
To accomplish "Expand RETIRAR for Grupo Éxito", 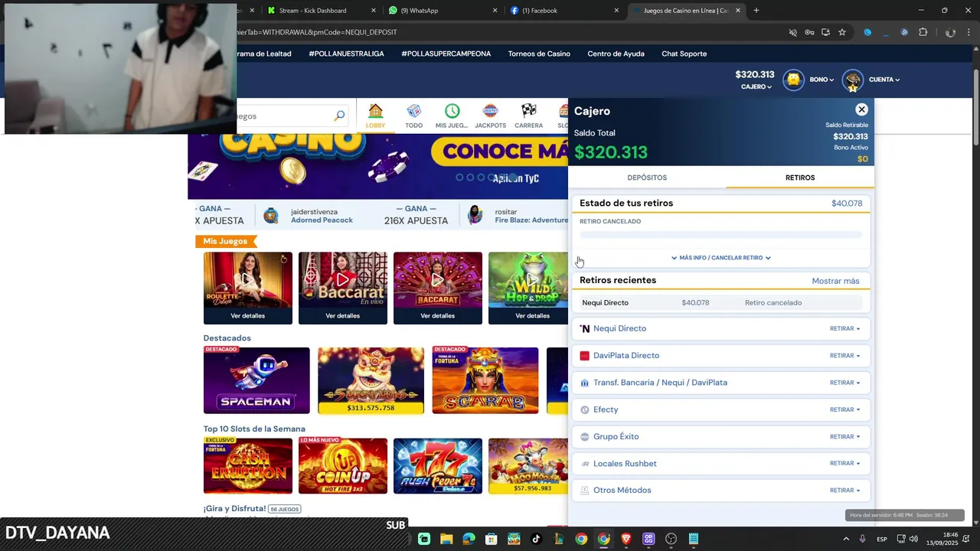I will pyautogui.click(x=844, y=437).
